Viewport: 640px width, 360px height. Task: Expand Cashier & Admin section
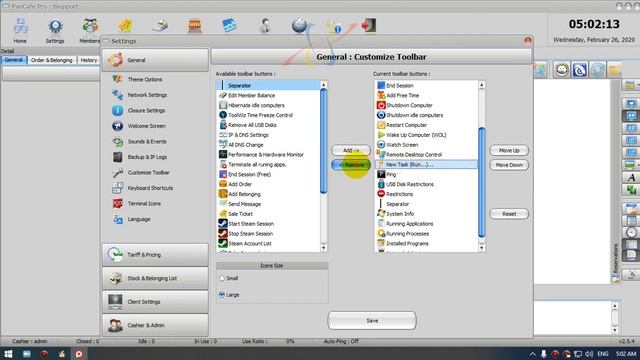pyautogui.click(x=155, y=325)
